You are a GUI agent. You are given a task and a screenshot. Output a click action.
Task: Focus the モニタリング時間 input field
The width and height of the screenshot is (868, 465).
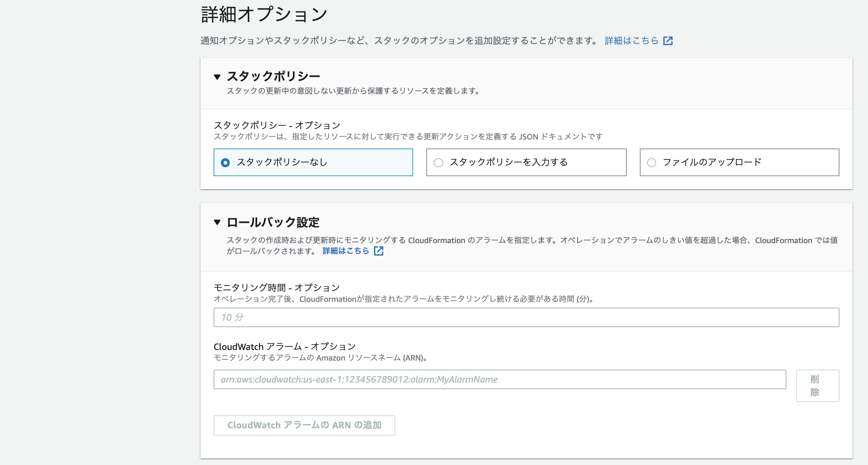pos(526,317)
